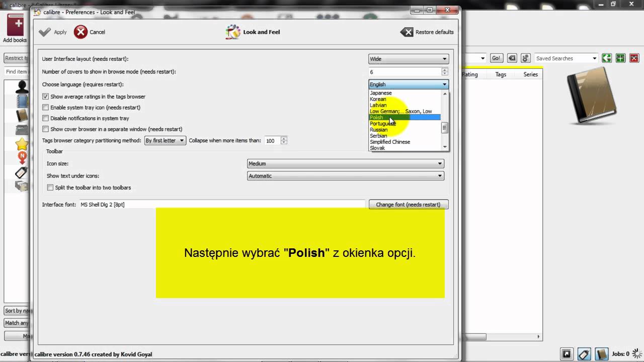Image resolution: width=644 pixels, height=362 pixels.
Task: Click the Rating column header
Action: click(470, 74)
